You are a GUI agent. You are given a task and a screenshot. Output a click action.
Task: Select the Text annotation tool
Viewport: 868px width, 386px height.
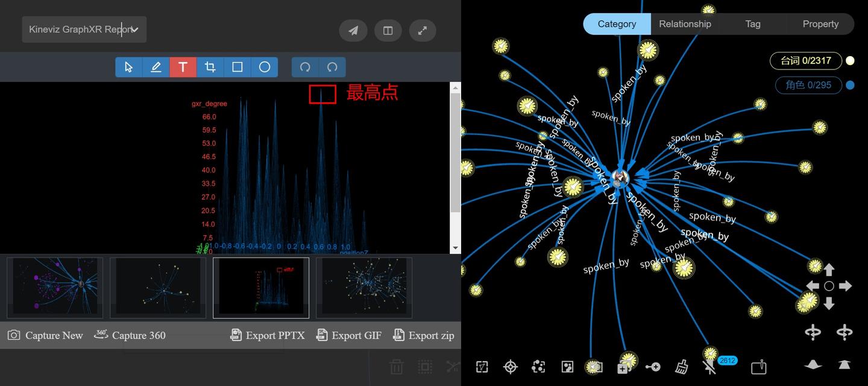[x=183, y=67]
